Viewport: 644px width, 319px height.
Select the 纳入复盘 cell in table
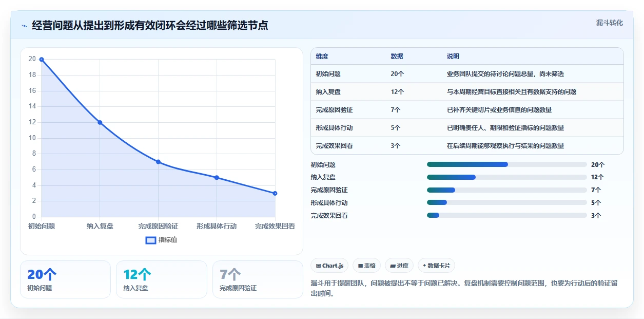[328, 92]
